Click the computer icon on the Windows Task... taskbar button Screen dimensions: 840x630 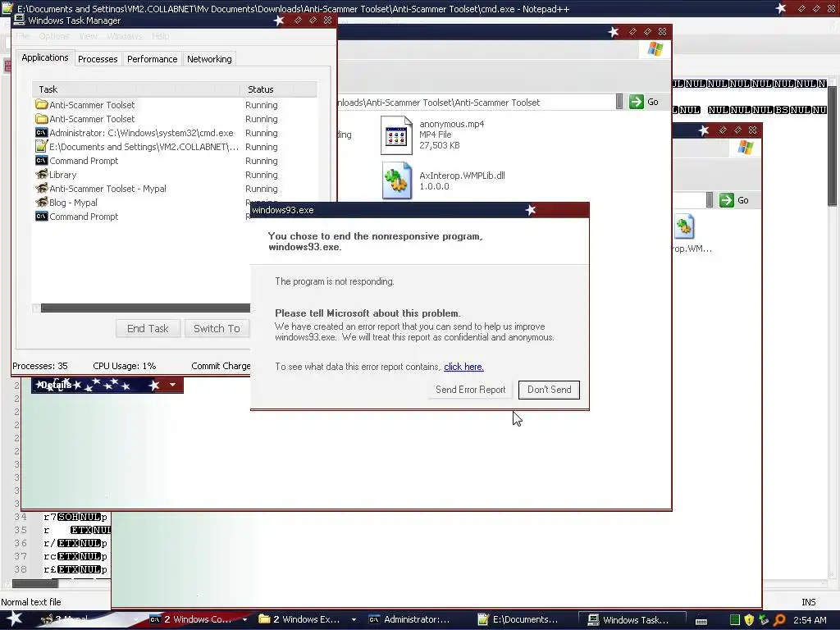pyautogui.click(x=593, y=619)
